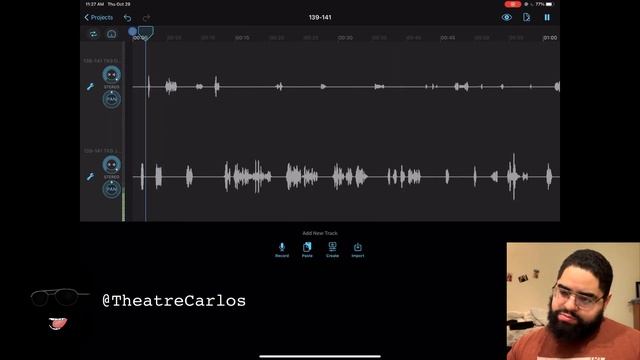Open bottom track's wrench settings
Screen dimensions: 640x360
[90, 177]
